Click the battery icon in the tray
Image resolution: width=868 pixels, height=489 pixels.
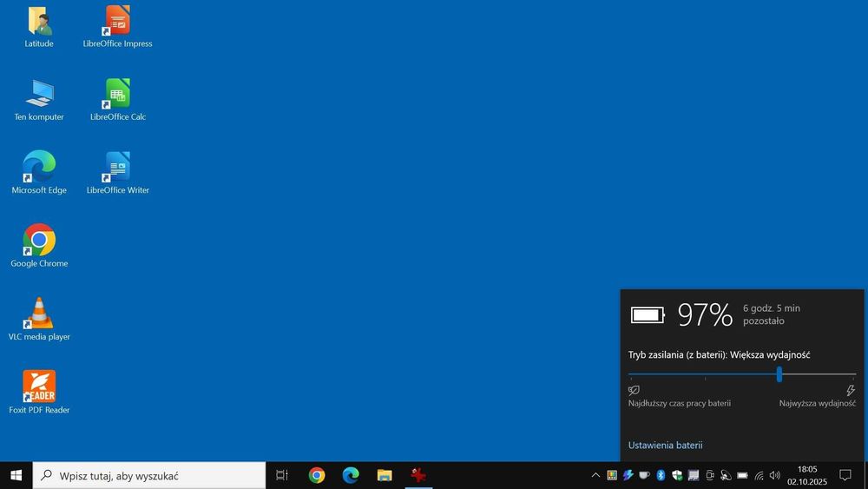[x=742, y=475]
